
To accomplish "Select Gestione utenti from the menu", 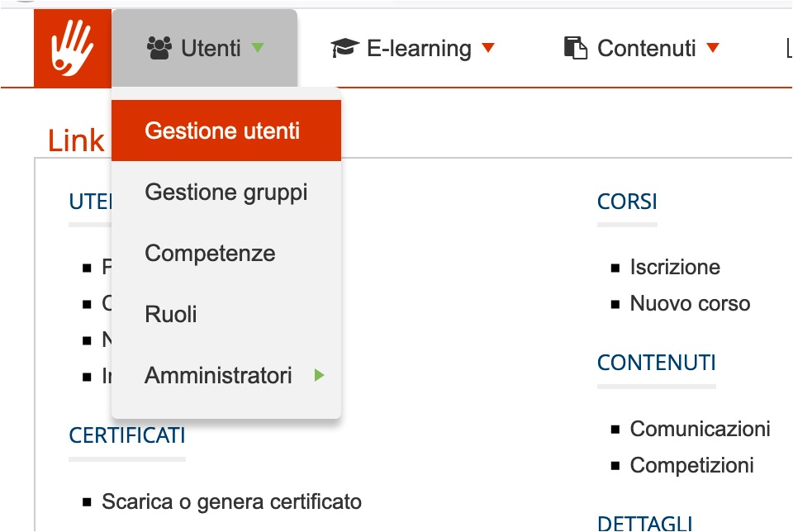I will [x=225, y=130].
